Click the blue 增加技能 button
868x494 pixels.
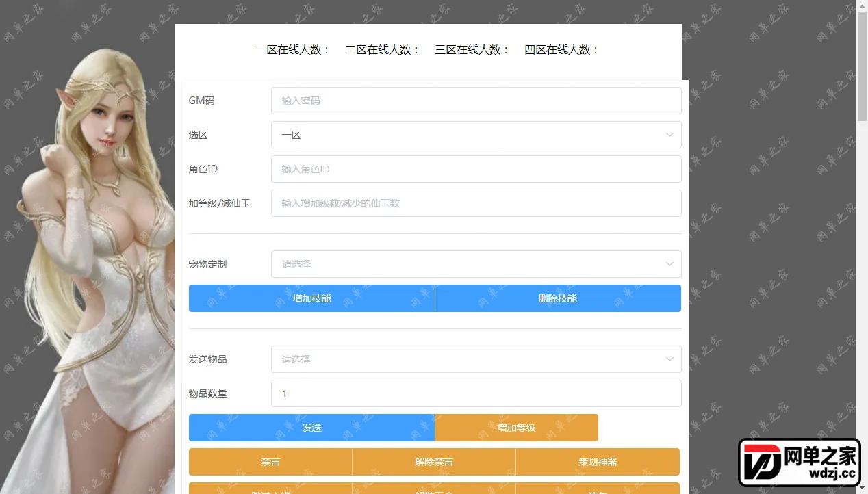tap(311, 298)
